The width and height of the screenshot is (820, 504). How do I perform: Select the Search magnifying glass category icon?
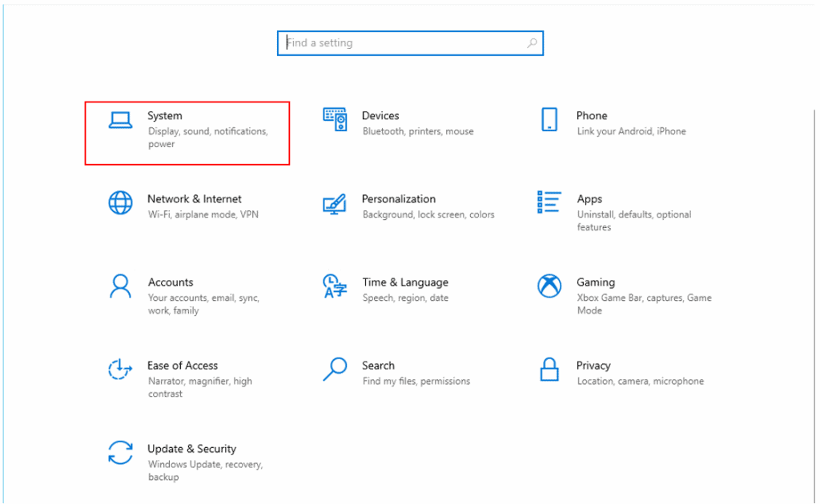pos(335,369)
